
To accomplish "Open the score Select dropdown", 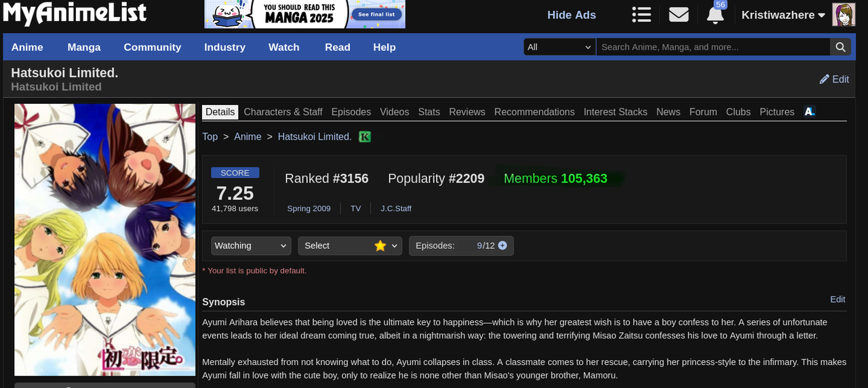I will [350, 246].
